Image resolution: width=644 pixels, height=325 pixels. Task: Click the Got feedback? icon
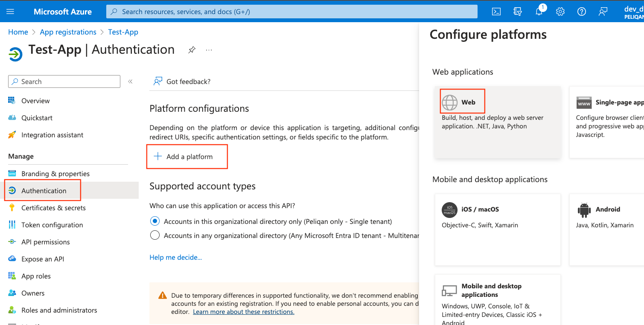click(x=158, y=81)
